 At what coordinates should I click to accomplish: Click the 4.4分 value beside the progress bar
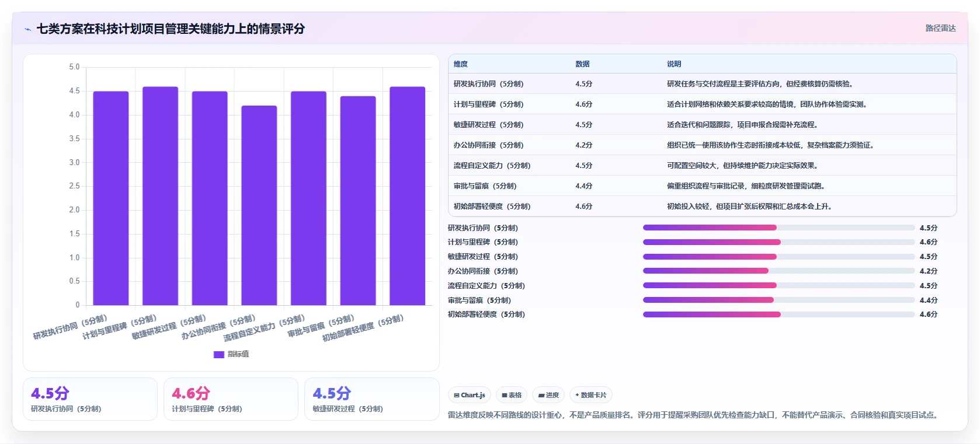click(928, 300)
